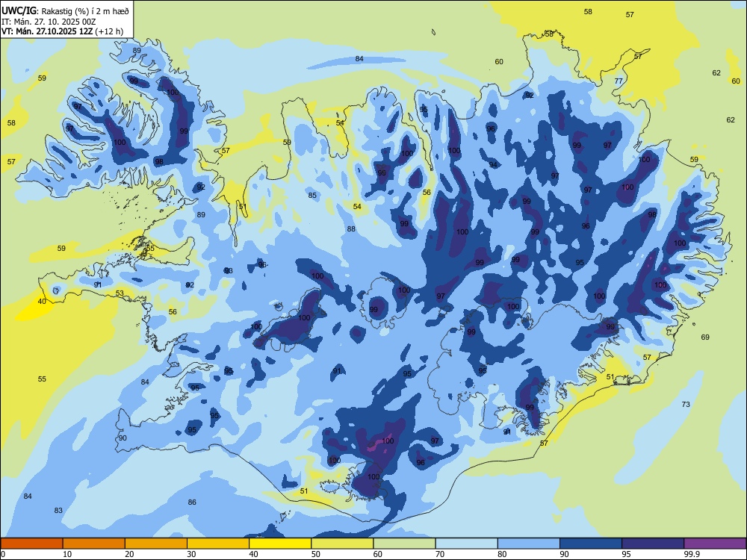Screen dimensions: 747x560
Task: Click the legend tick label '0'
Action: click(x=3, y=554)
